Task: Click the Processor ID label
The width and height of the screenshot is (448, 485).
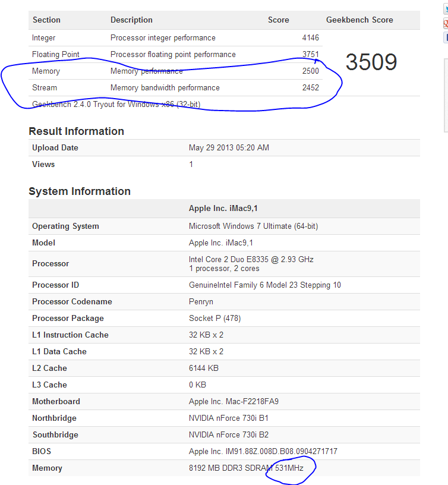Action: click(x=55, y=285)
